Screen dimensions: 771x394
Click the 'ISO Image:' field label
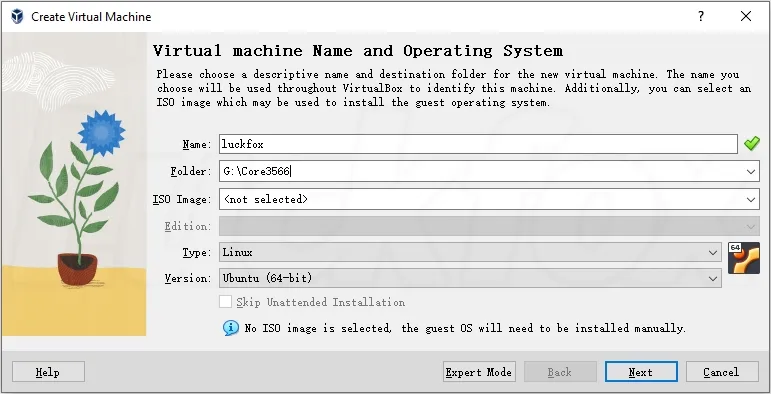pos(182,199)
